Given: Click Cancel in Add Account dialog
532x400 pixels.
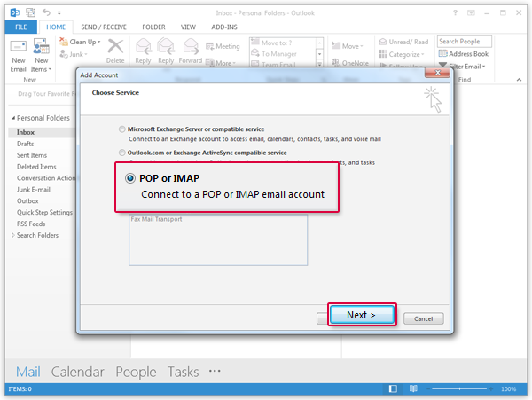Looking at the screenshot, I should (423, 318).
